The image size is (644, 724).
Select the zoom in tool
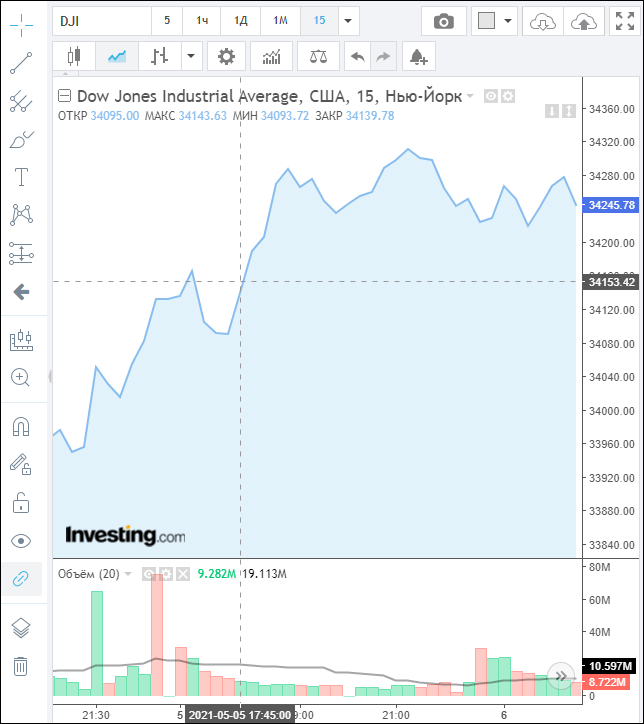[x=20, y=377]
